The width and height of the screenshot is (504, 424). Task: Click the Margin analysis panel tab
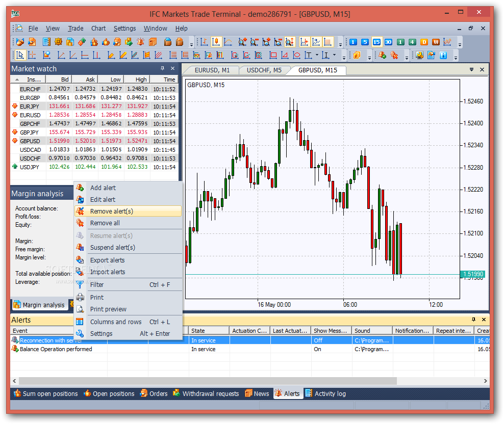[x=39, y=305]
